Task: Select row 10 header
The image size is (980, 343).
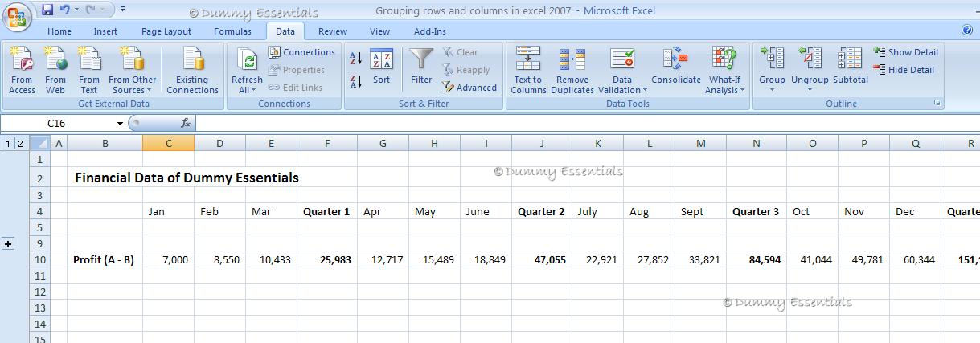Action: click(40, 259)
